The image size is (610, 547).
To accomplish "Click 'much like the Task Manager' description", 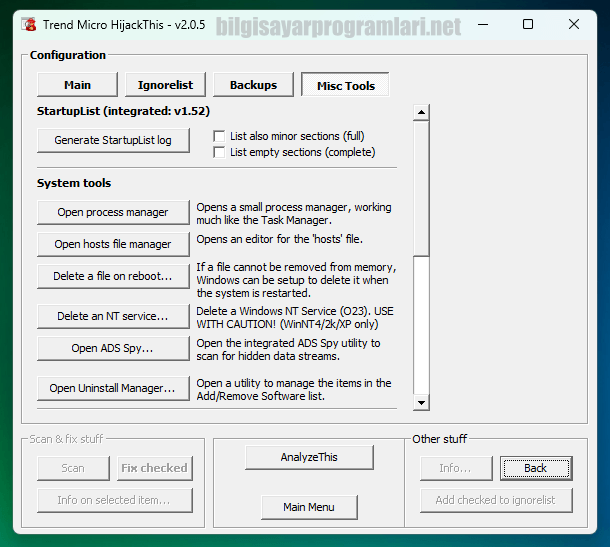I will (x=264, y=220).
